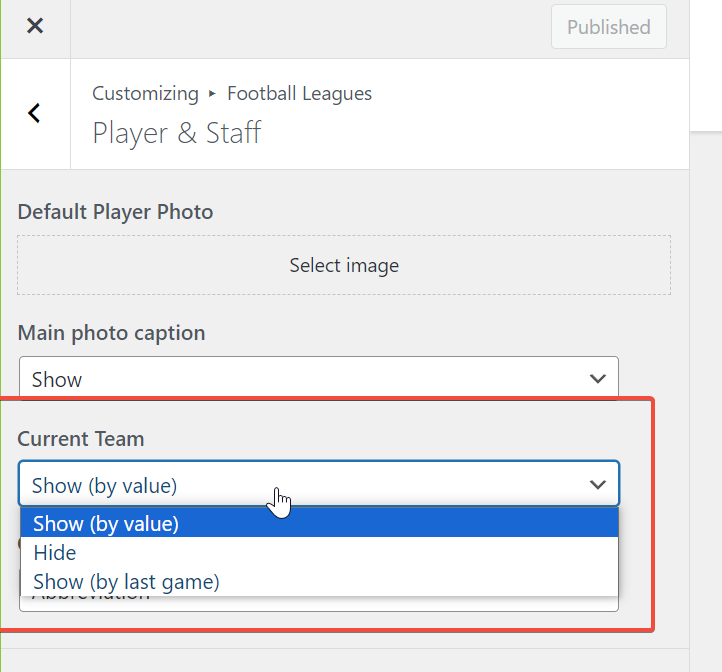Go back using the left chevron arrow
Image resolution: width=722 pixels, height=672 pixels.
[35, 113]
